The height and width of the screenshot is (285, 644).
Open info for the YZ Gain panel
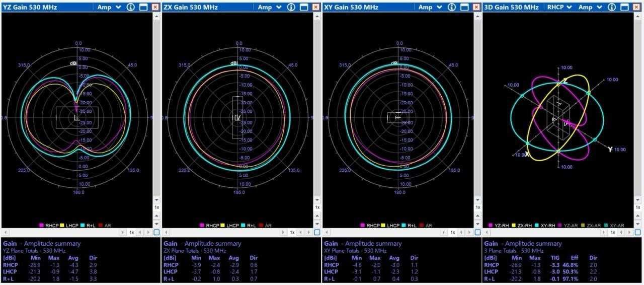(x=131, y=7)
